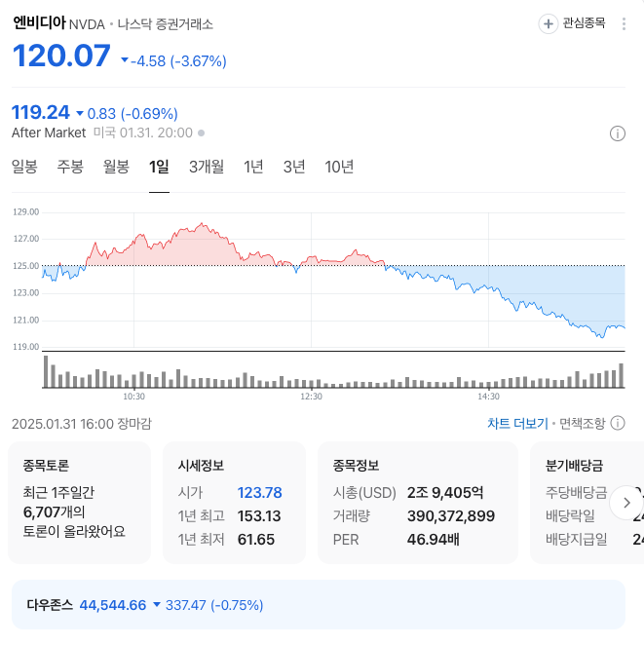Click the plus icon beside 관심종목

(548, 23)
